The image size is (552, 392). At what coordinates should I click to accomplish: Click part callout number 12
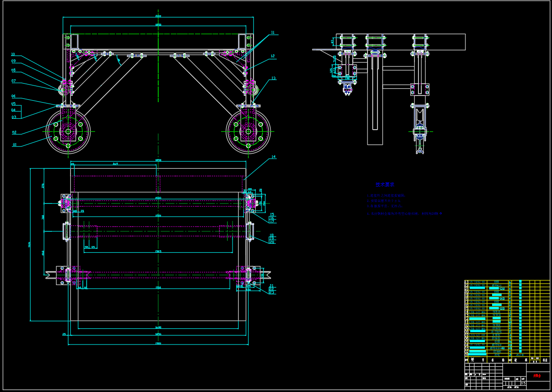(x=273, y=56)
